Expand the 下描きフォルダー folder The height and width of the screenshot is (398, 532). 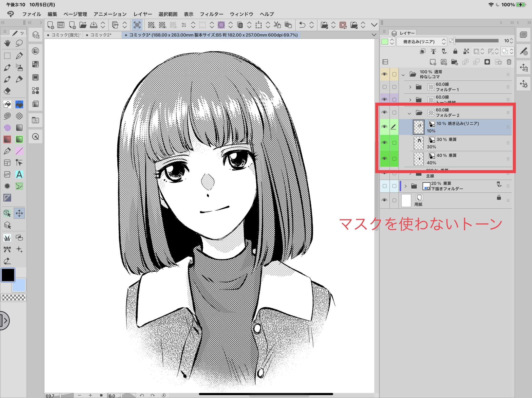[x=405, y=186]
